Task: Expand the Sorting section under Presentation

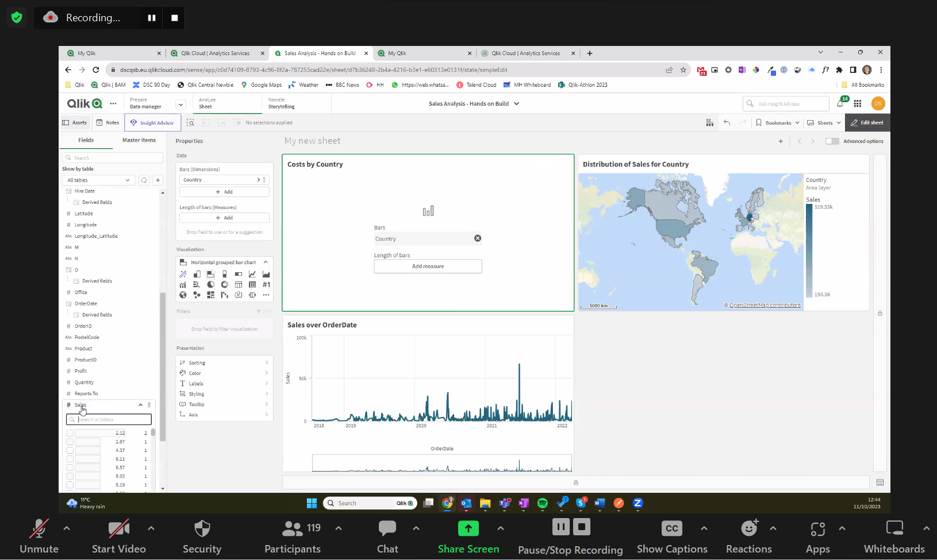Action: [x=224, y=362]
